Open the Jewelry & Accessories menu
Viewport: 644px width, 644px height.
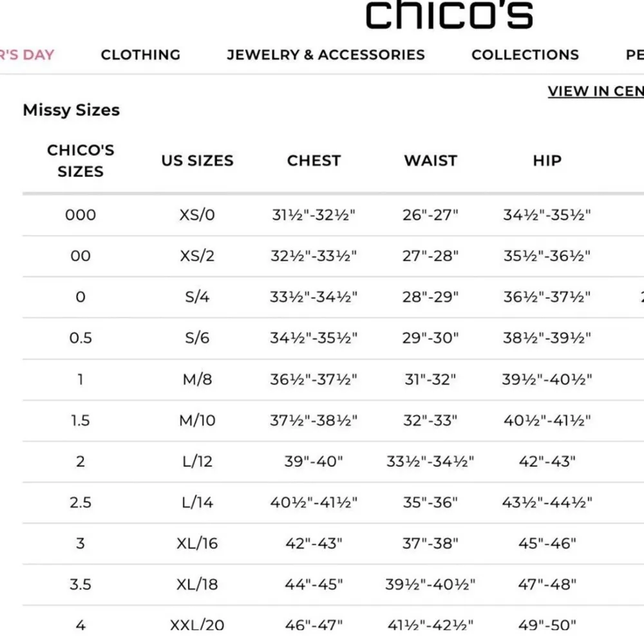(x=325, y=55)
